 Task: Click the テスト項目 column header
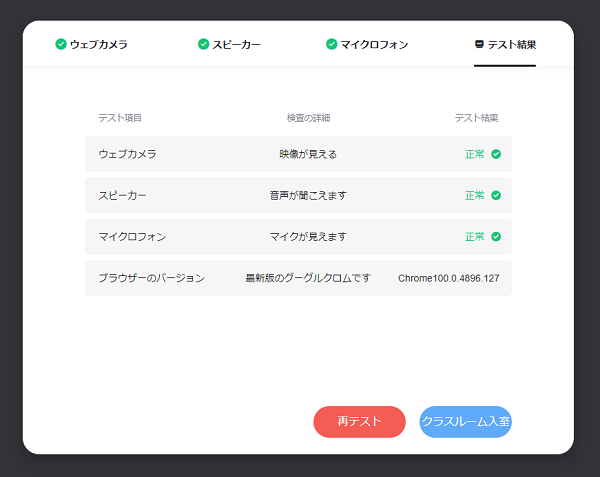120,118
